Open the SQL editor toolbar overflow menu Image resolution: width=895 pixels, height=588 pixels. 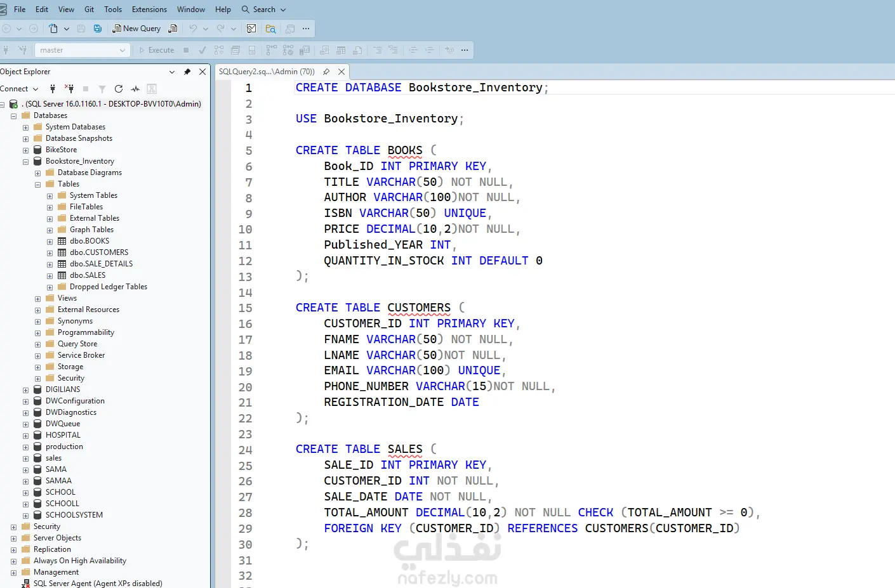(x=465, y=50)
